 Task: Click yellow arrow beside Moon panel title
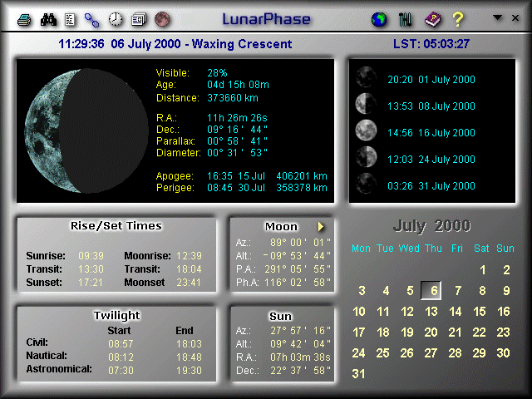coord(321,227)
